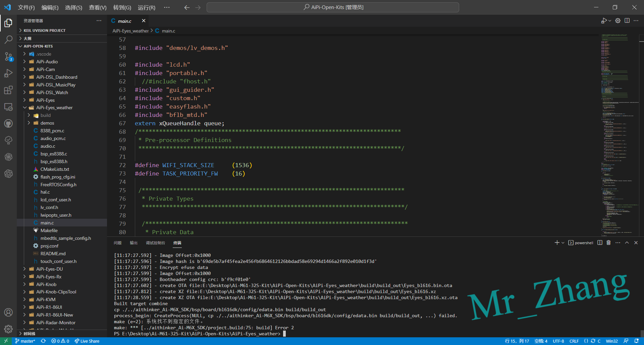Go back with the left arrow
This screenshot has width=644, height=345.
(187, 7)
